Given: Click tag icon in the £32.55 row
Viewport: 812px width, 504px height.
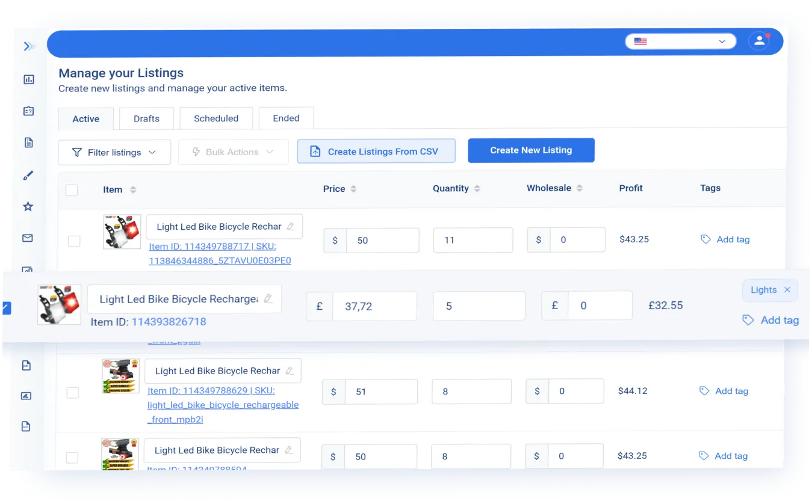Looking at the screenshot, I should (x=748, y=320).
